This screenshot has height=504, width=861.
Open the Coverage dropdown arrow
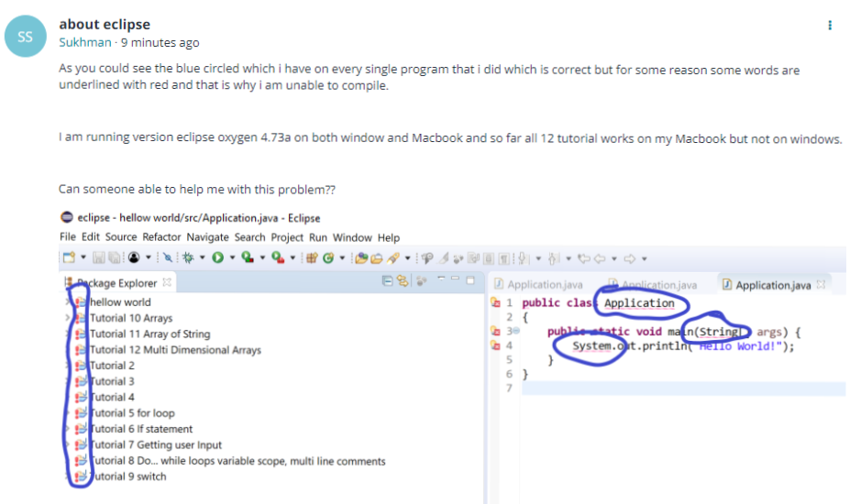point(262,257)
